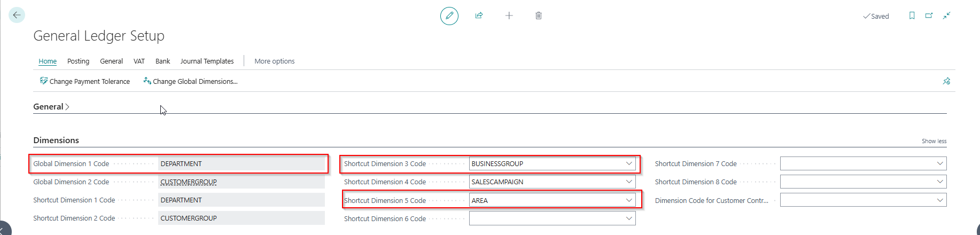Open the VAT menu
The width and height of the screenshot is (980, 235).
(x=139, y=61)
